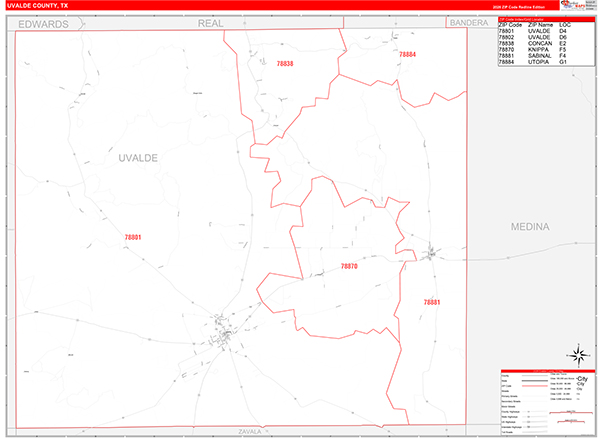
Task: Select the 78870 row in ZIP index
Action: (546, 49)
